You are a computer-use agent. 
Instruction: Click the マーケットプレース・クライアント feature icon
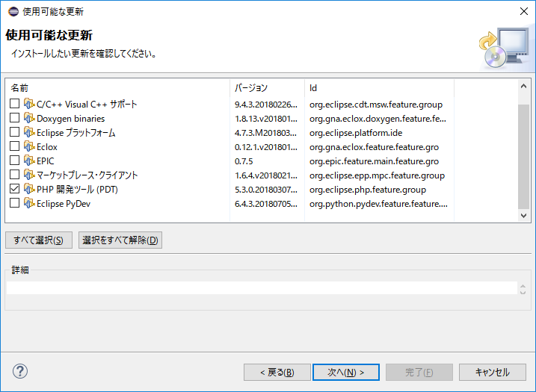click(29, 175)
